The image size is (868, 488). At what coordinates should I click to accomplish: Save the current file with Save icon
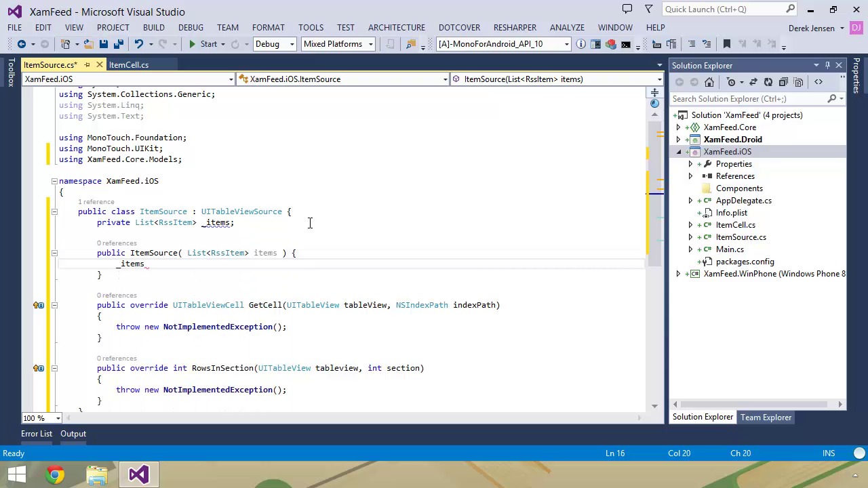(103, 44)
